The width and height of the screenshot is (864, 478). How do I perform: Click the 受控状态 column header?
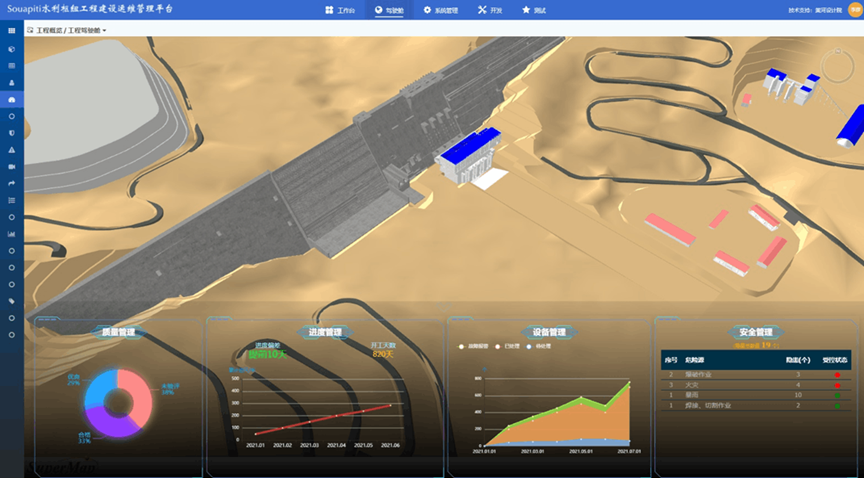pos(835,360)
